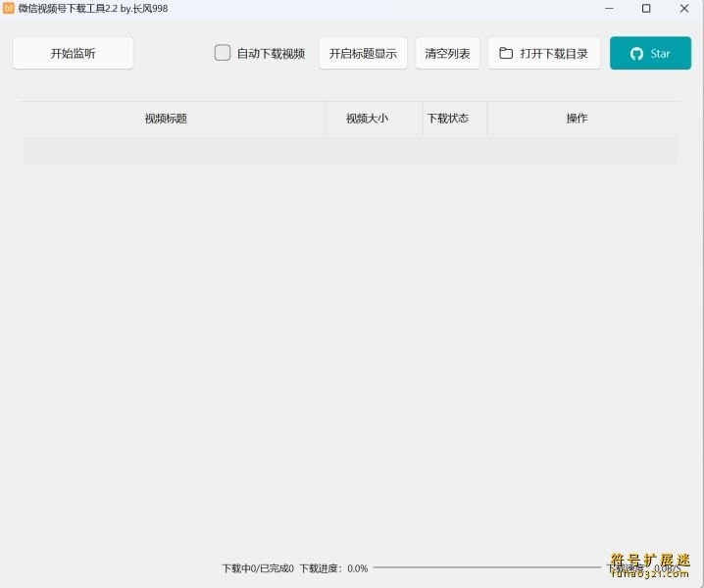Click the 开始监听 button
704x588 pixels.
pos(74,54)
